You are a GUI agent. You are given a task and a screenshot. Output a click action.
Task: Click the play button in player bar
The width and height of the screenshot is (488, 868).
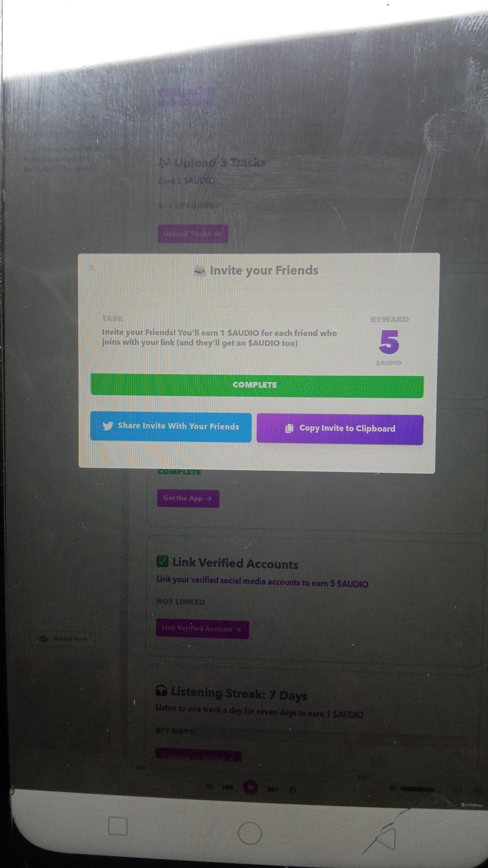(x=250, y=787)
